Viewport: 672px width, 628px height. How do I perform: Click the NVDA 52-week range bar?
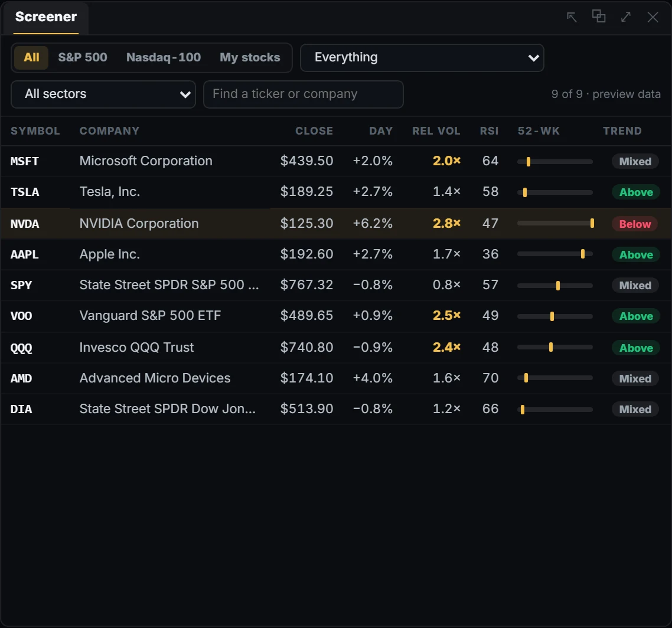(x=555, y=223)
